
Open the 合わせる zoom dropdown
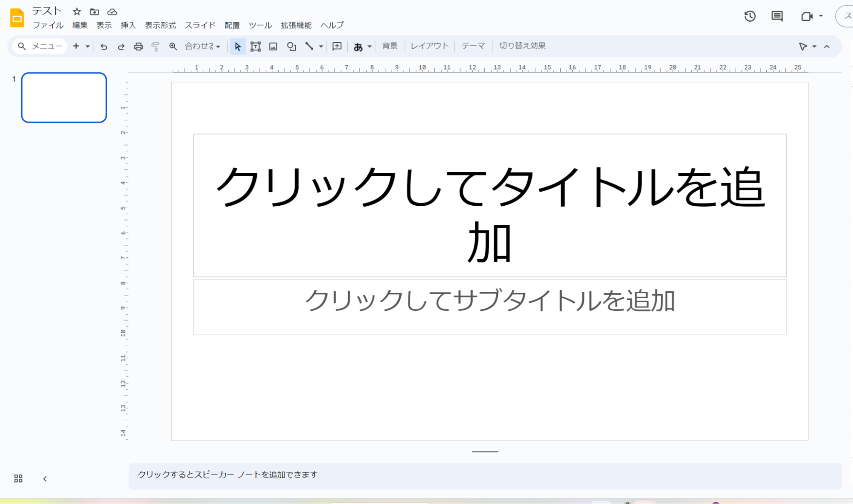(203, 46)
